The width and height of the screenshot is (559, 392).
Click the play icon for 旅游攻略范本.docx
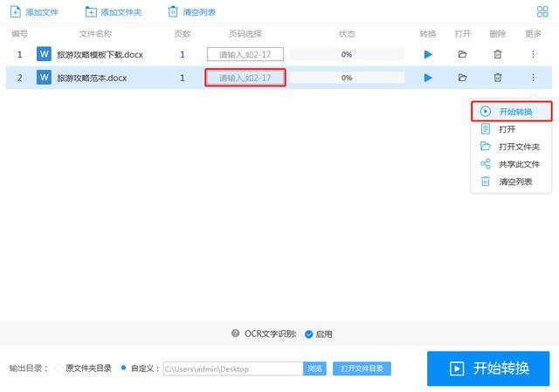427,78
